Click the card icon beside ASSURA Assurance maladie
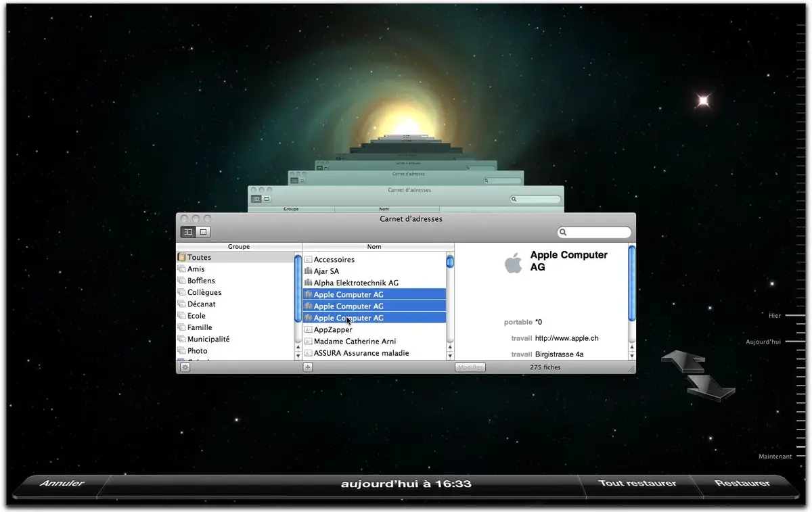This screenshot has height=512, width=812. [x=308, y=353]
